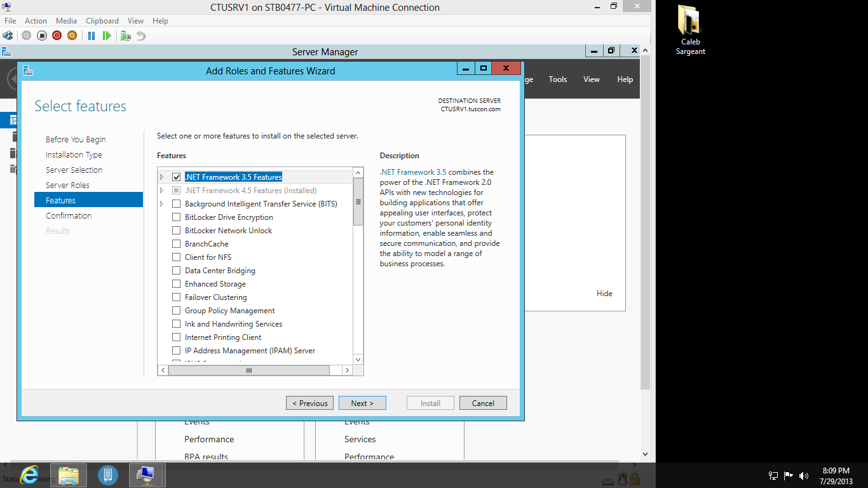Cancel the Add Roles and Features Wizard
This screenshot has height=488, width=868.
point(483,403)
